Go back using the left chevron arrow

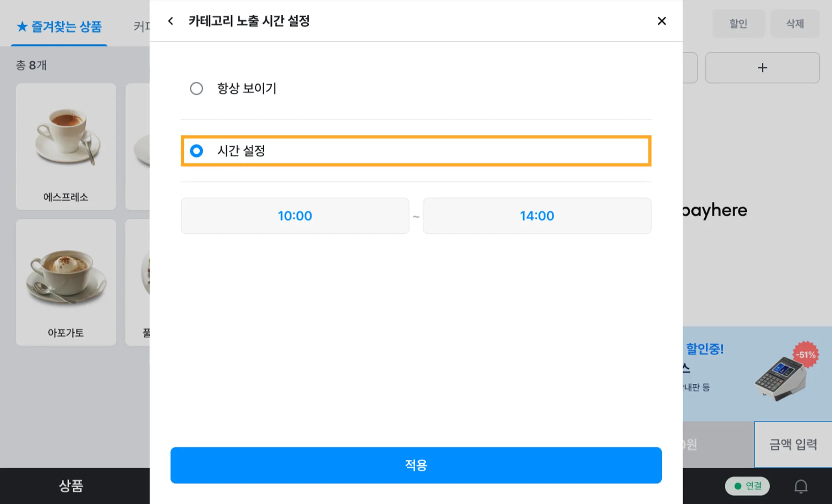coord(171,21)
